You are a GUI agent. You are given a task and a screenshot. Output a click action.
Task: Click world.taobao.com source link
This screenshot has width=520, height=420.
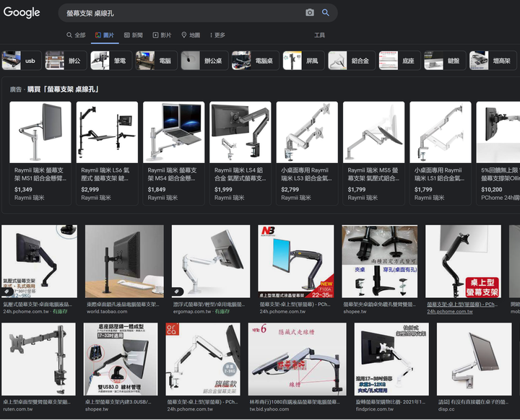point(107,312)
